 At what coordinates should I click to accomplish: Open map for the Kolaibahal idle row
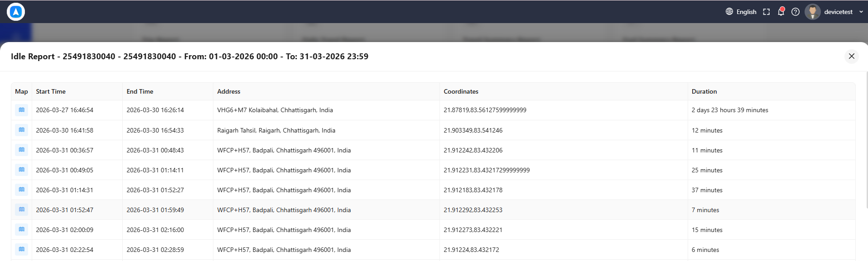(x=21, y=110)
